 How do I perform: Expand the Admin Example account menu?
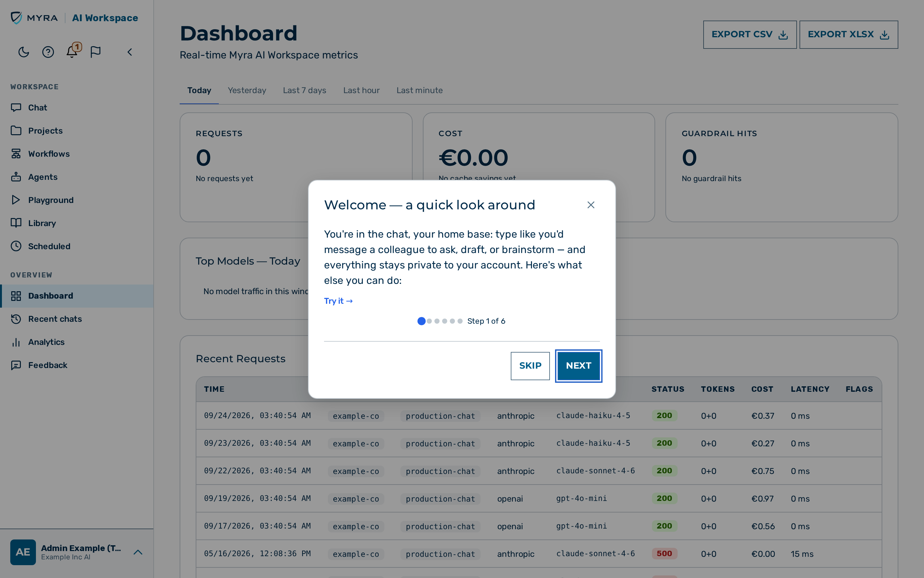click(x=138, y=552)
